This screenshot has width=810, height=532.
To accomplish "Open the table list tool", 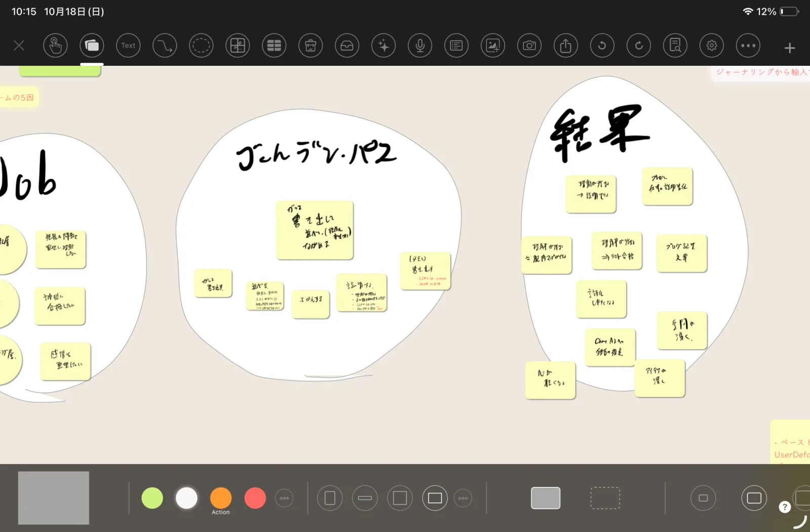I will 274,46.
